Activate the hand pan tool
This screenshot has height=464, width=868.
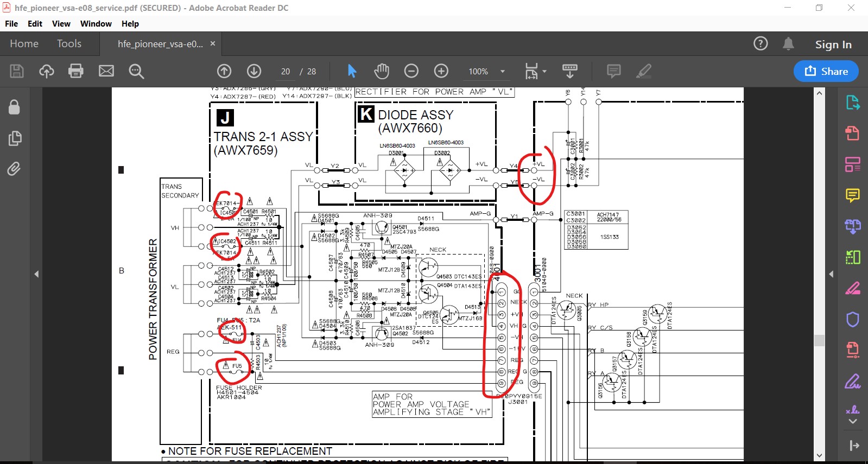click(x=382, y=71)
